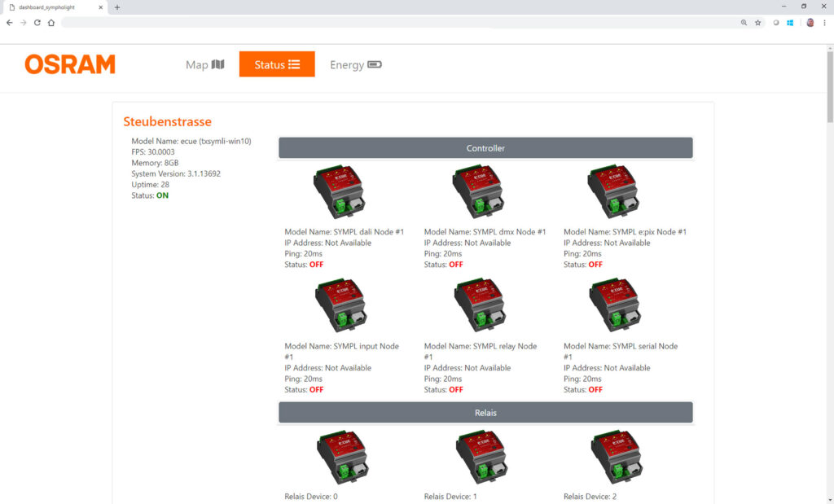
Task: Click 'Relais Device: 2' label
Action: pyautogui.click(x=590, y=497)
